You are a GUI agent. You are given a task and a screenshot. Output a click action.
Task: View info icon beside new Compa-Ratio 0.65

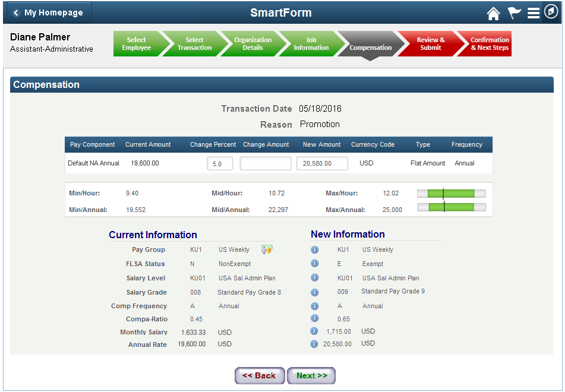[x=314, y=318]
